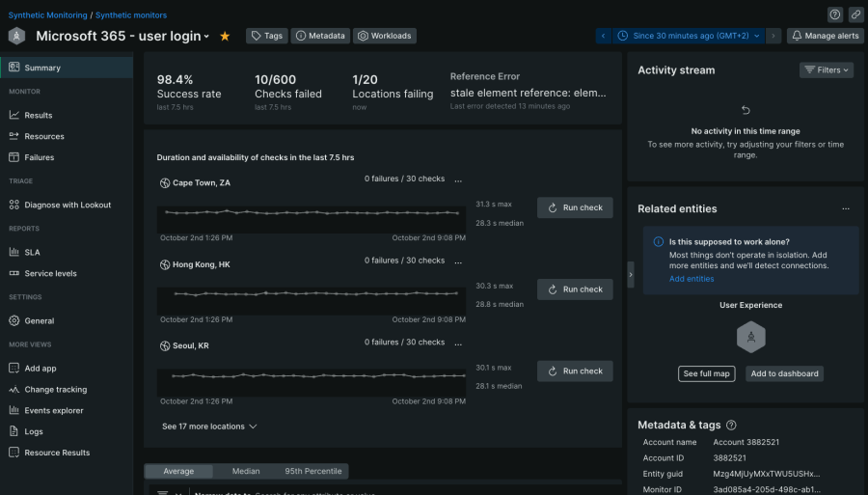Open the time picker 'Since 30 minutes ago'
The width and height of the screenshot is (868, 495).
coord(689,36)
